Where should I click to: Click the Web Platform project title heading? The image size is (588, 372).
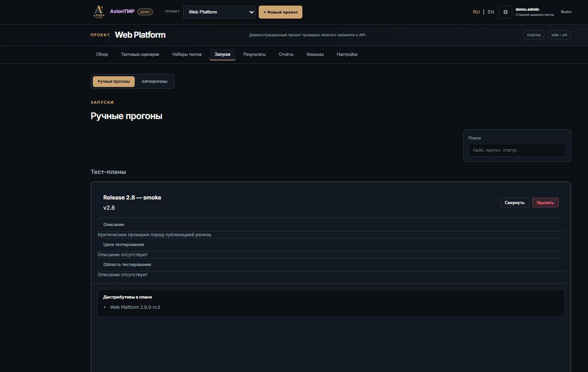click(x=140, y=35)
